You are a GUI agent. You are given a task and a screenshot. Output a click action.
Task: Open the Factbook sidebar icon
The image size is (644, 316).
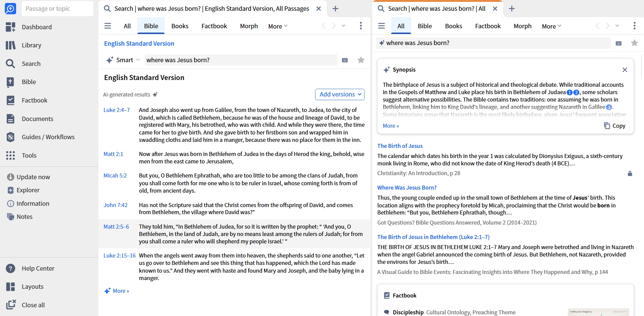point(10,100)
